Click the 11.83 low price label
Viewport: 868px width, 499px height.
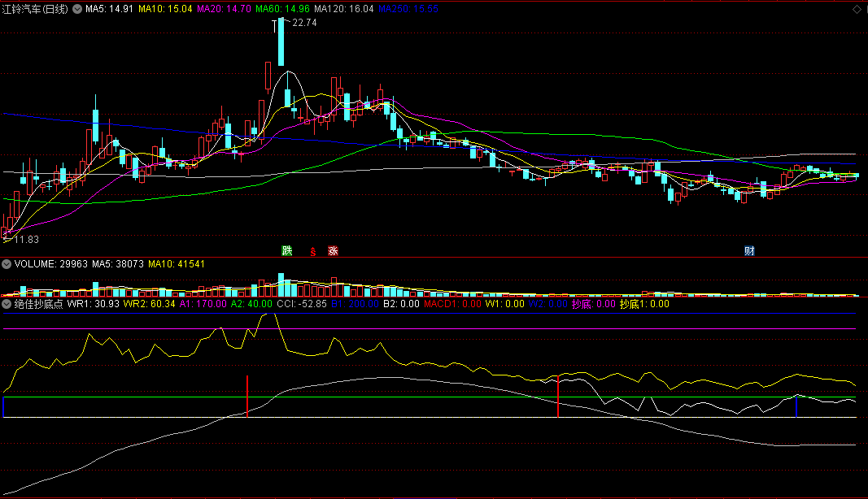[27, 240]
